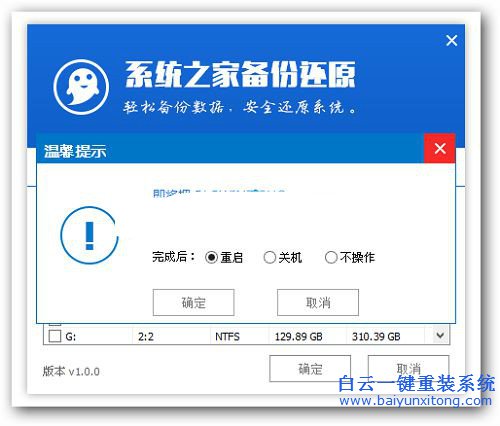This screenshot has width=500, height=426.
Task: Click the 温馨提示 dialog title
Action: (x=75, y=151)
